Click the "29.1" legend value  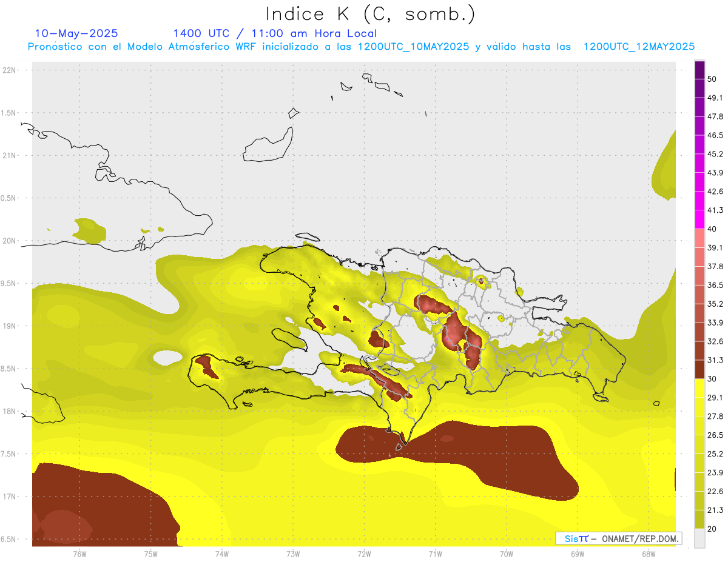(x=715, y=398)
